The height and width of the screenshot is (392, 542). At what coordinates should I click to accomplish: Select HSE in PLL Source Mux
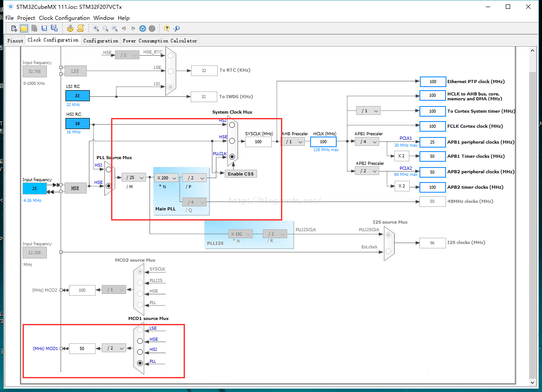point(108,186)
